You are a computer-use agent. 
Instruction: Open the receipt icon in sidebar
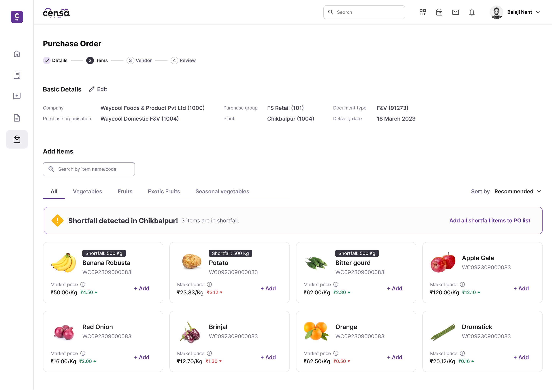[17, 75]
